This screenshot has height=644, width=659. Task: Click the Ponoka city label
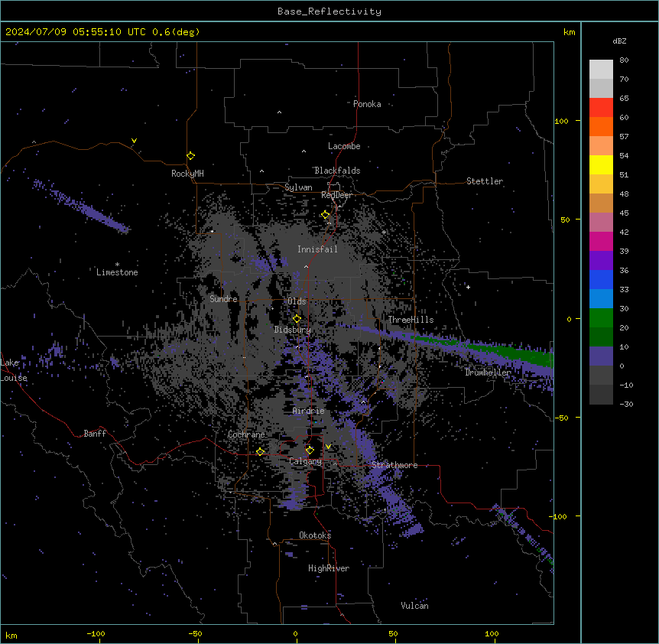367,104
